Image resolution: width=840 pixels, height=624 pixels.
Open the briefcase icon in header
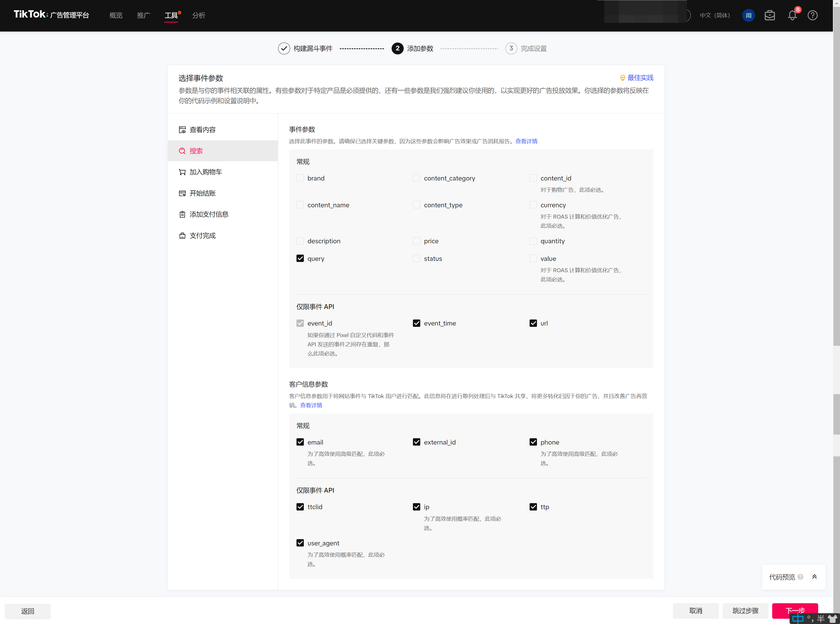(x=770, y=16)
